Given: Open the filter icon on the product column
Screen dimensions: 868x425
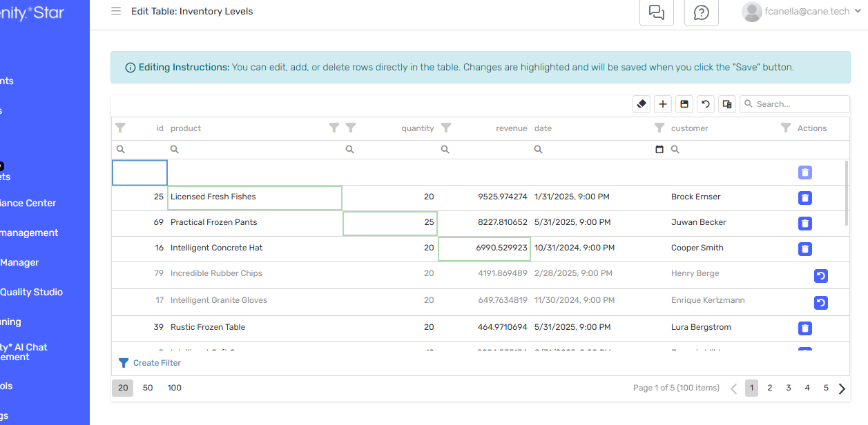Looking at the screenshot, I should (334, 128).
